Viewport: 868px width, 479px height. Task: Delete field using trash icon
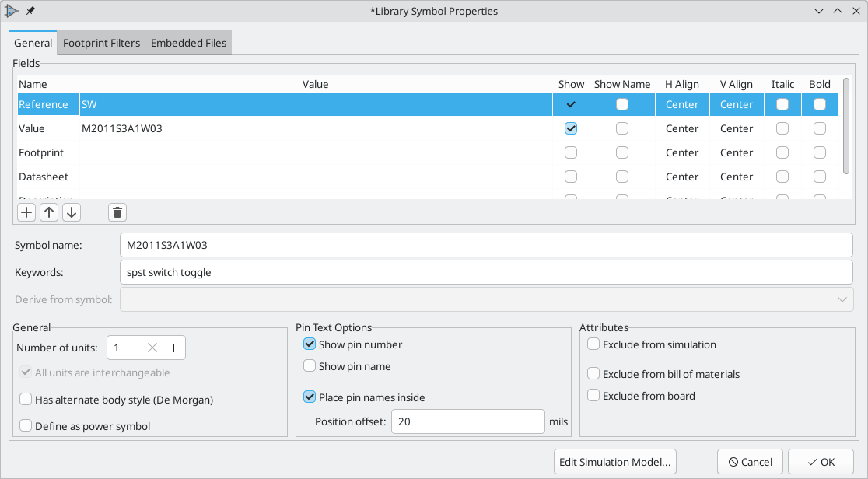coord(117,212)
